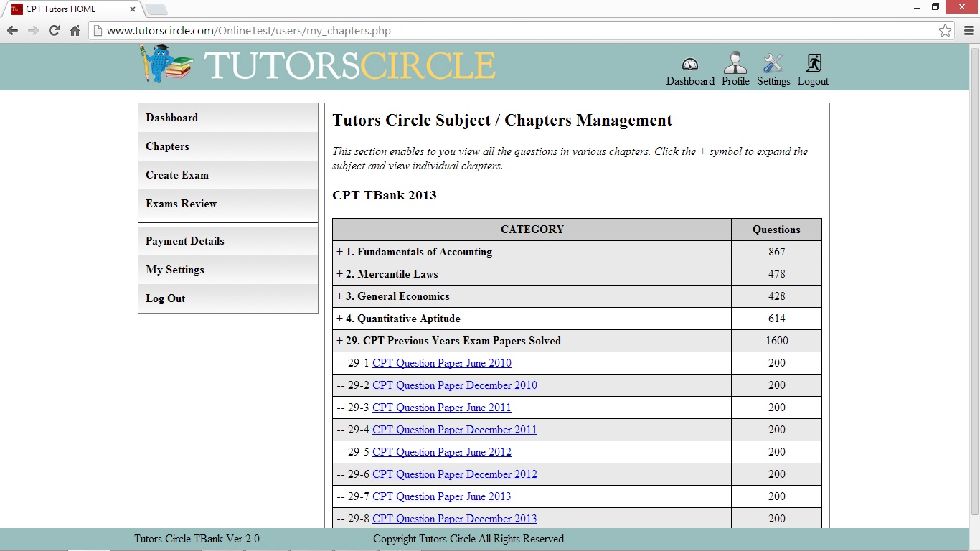980x551 pixels.
Task: Click the CPT TBank 2013 heading
Action: click(x=385, y=195)
